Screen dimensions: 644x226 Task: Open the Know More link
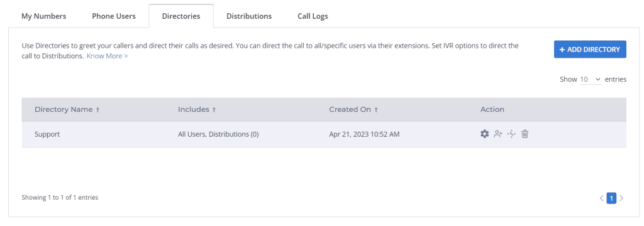(x=107, y=56)
